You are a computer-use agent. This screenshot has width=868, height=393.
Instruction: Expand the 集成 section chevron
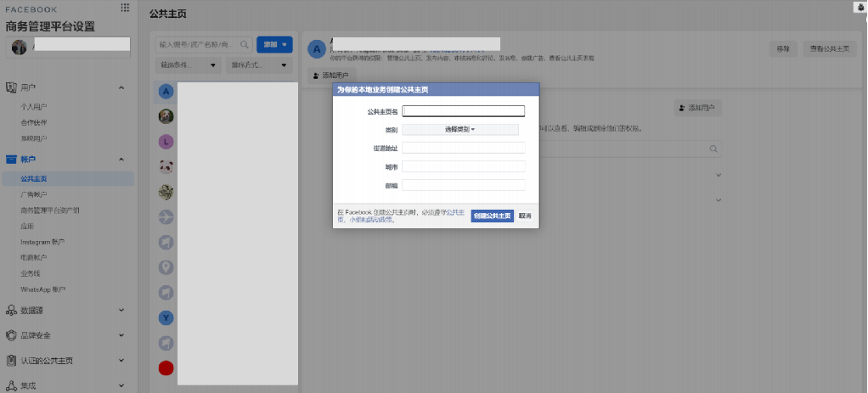point(121,386)
